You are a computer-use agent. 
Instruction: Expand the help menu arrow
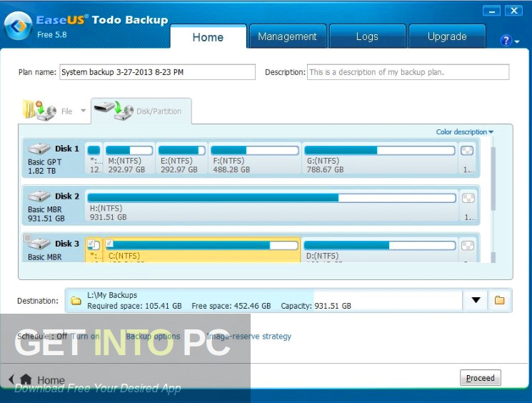517,41
